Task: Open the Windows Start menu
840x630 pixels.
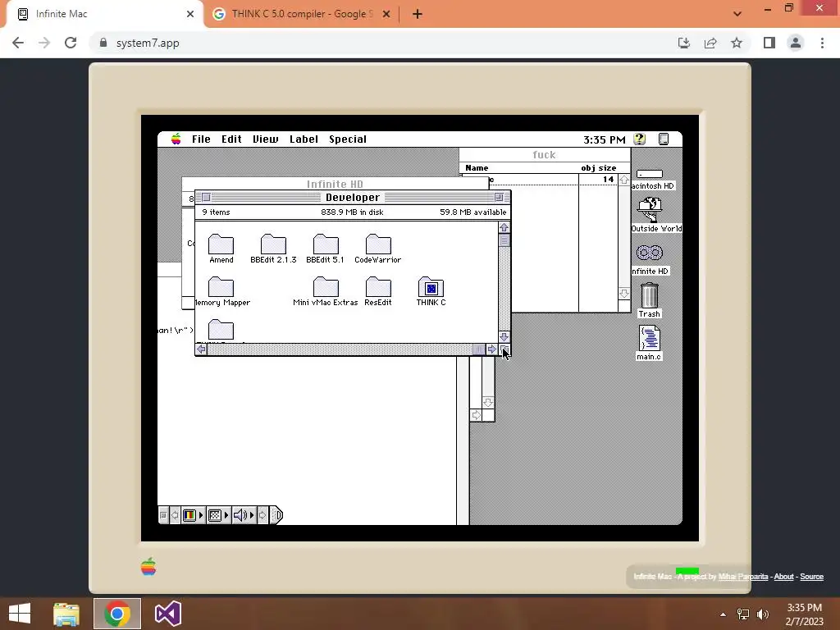Action: [x=20, y=614]
